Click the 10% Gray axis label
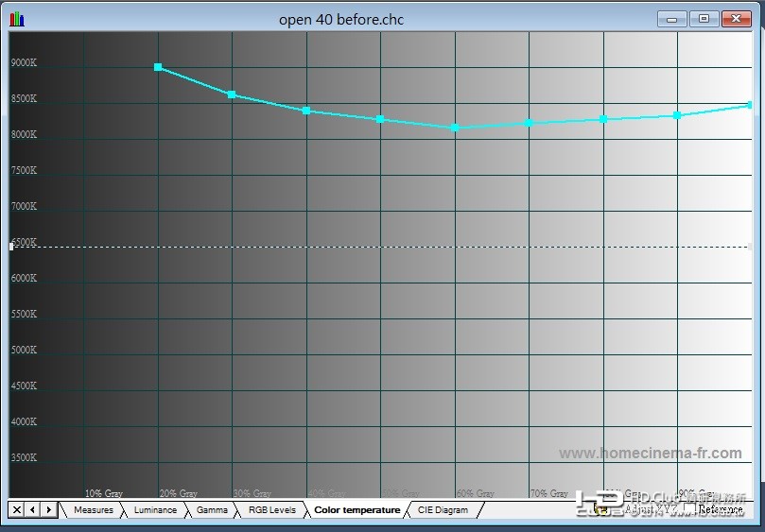Viewport: 765px width, 532px height. [104, 493]
